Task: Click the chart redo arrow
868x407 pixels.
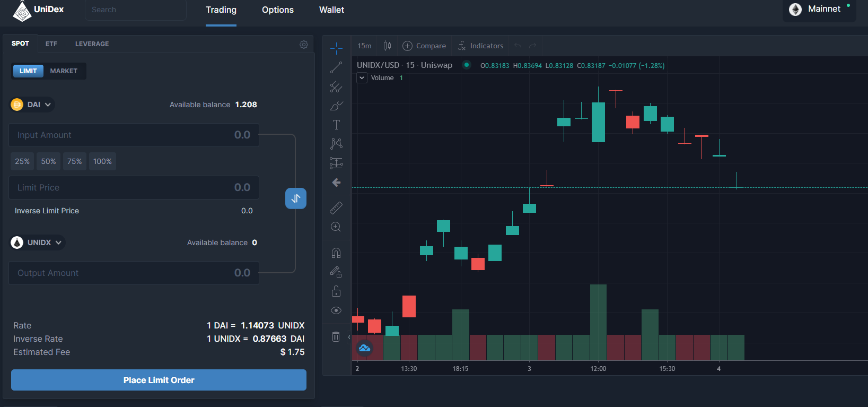Action: tap(533, 46)
